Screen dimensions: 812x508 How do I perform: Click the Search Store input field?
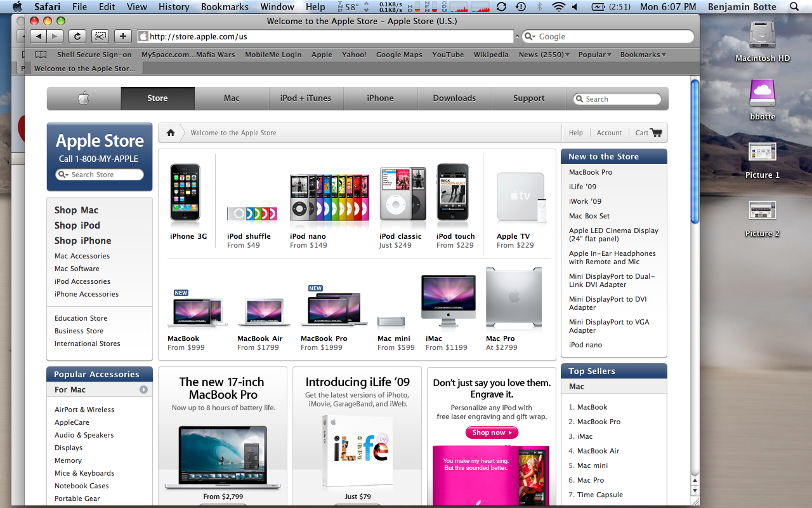click(x=100, y=175)
